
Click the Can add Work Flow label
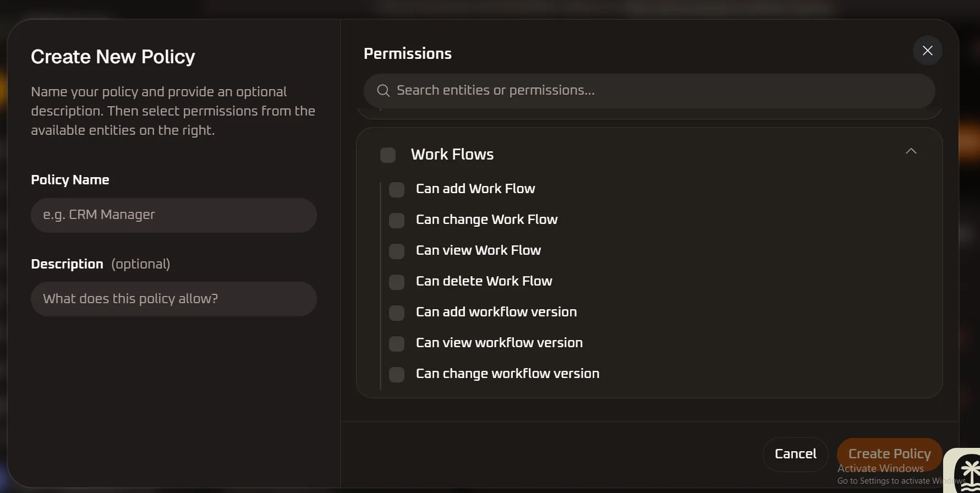[x=475, y=189]
